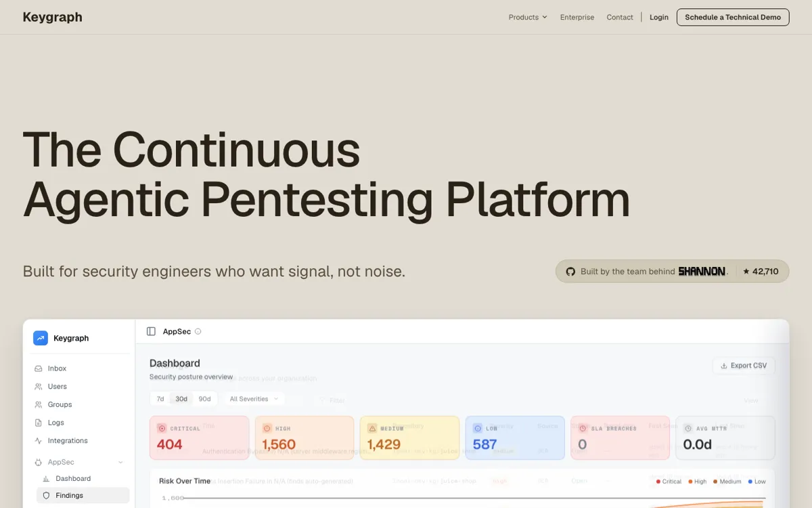
Task: Click the High count 1,560
Action: click(x=279, y=444)
